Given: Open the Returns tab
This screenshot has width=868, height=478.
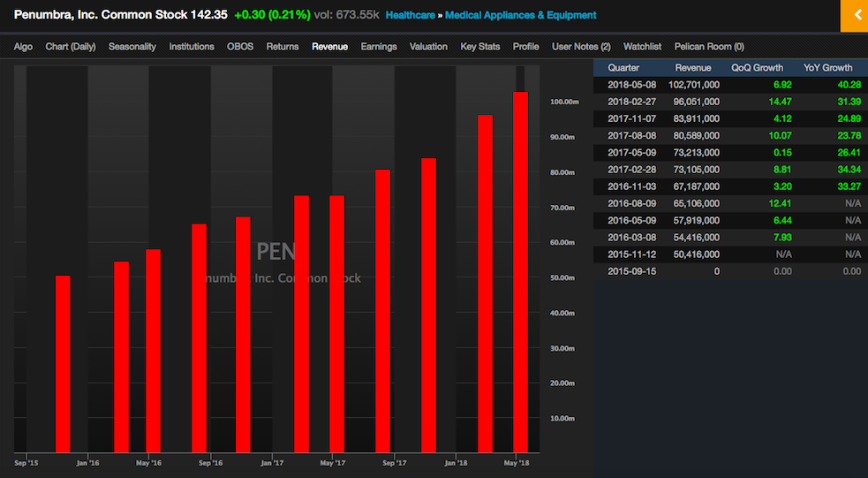Looking at the screenshot, I should tap(283, 47).
